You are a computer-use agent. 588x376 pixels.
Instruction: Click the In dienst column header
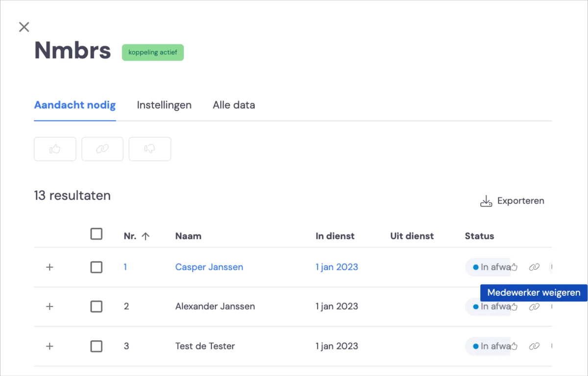(335, 236)
